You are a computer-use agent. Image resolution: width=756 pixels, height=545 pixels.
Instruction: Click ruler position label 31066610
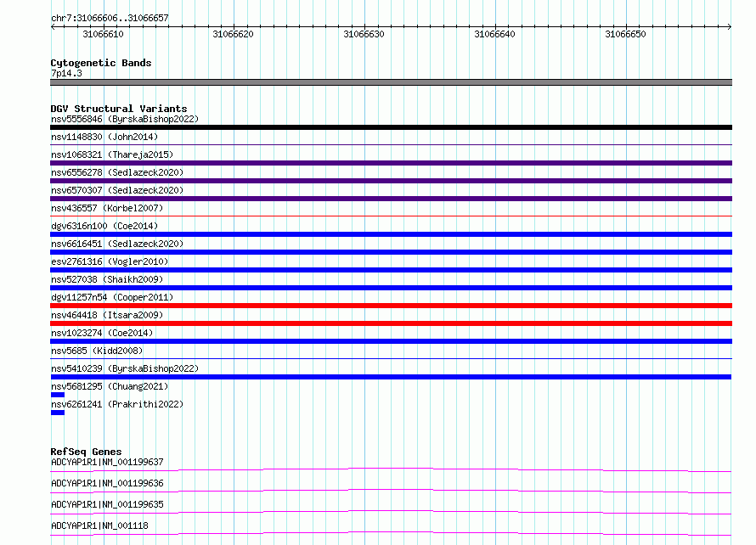[103, 34]
